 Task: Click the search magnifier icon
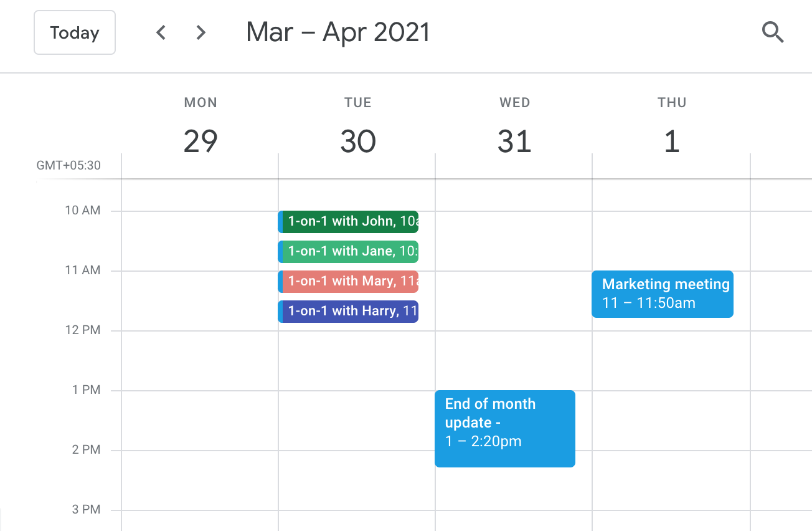coord(772,32)
